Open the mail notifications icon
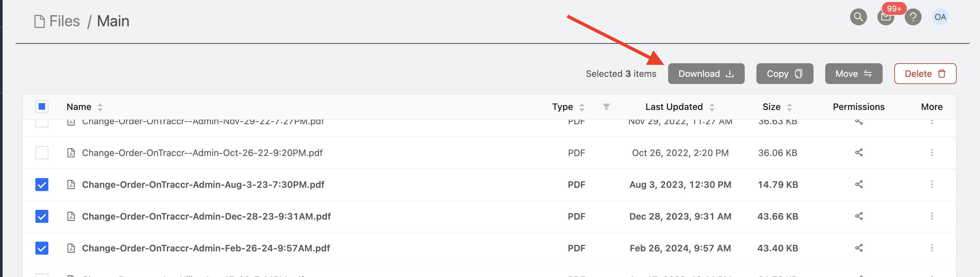 (885, 18)
